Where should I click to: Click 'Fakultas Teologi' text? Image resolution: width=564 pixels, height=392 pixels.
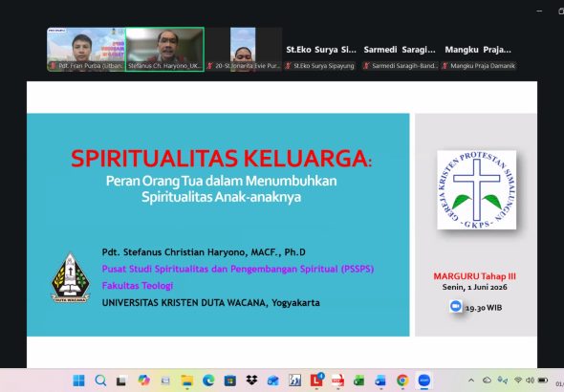coord(138,286)
